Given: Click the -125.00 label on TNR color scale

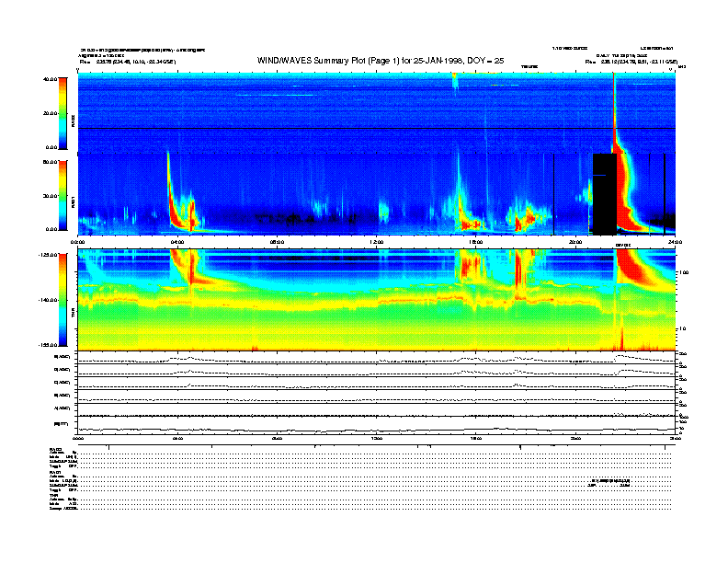Looking at the screenshot, I should coord(49,255).
